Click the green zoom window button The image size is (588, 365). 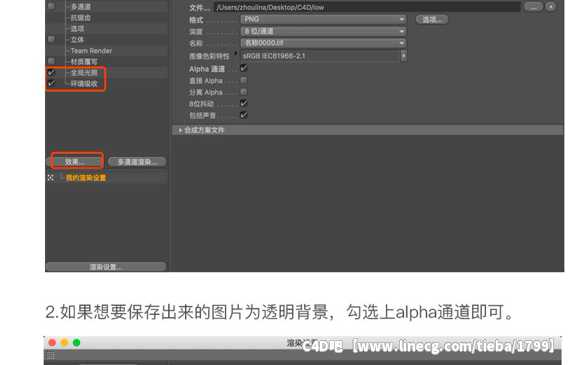point(76,342)
